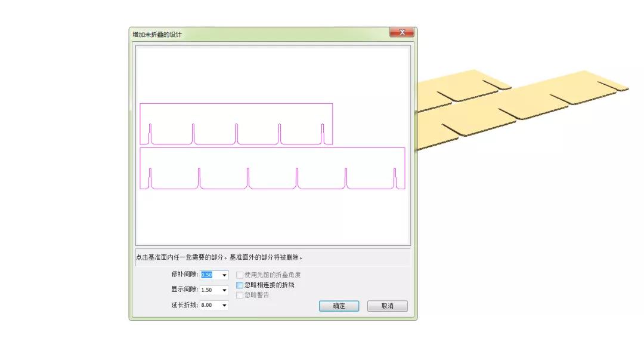Toggle the 使用先前的折叠角度 checkbox
The width and height of the screenshot is (644, 360).
[x=239, y=275]
